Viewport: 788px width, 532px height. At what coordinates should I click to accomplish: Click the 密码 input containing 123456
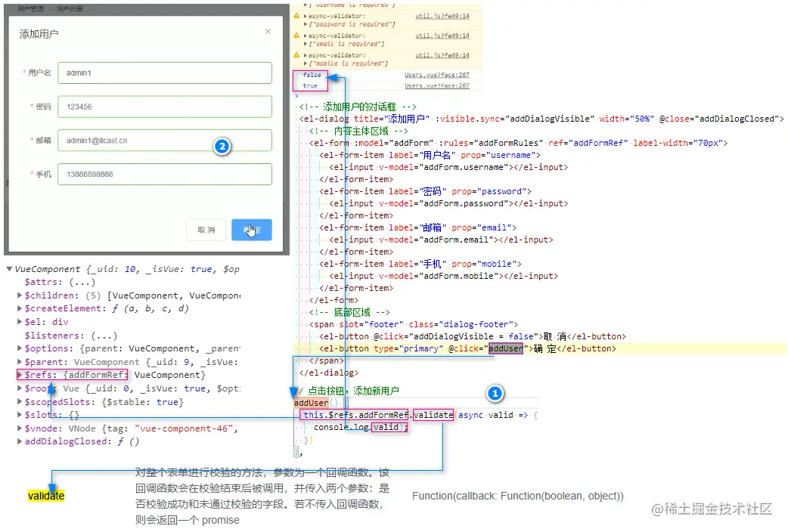pyautogui.click(x=165, y=107)
